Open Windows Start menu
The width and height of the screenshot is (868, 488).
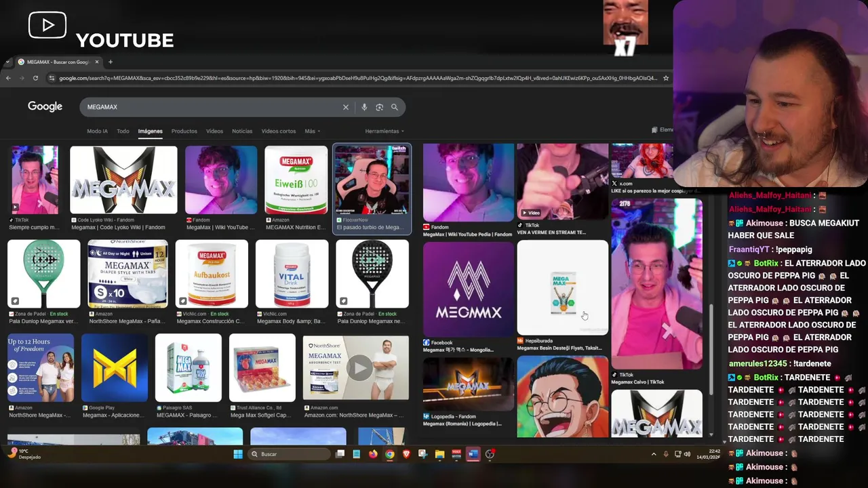[x=238, y=454]
